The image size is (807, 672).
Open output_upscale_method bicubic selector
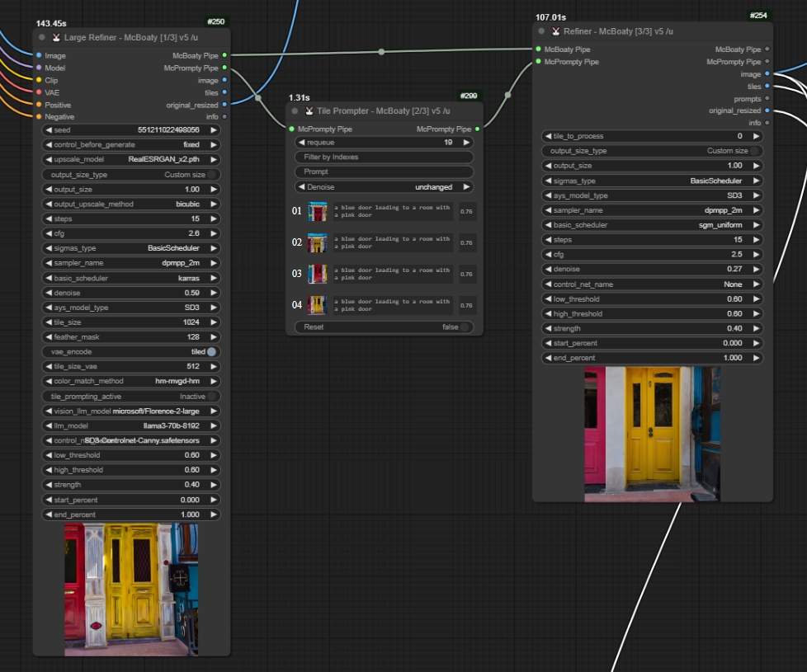[x=130, y=204]
